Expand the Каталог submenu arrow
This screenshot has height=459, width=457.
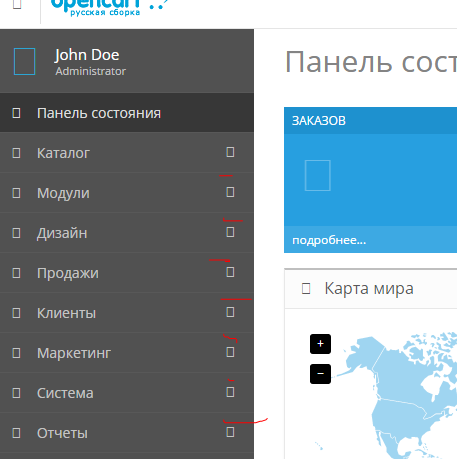click(230, 152)
